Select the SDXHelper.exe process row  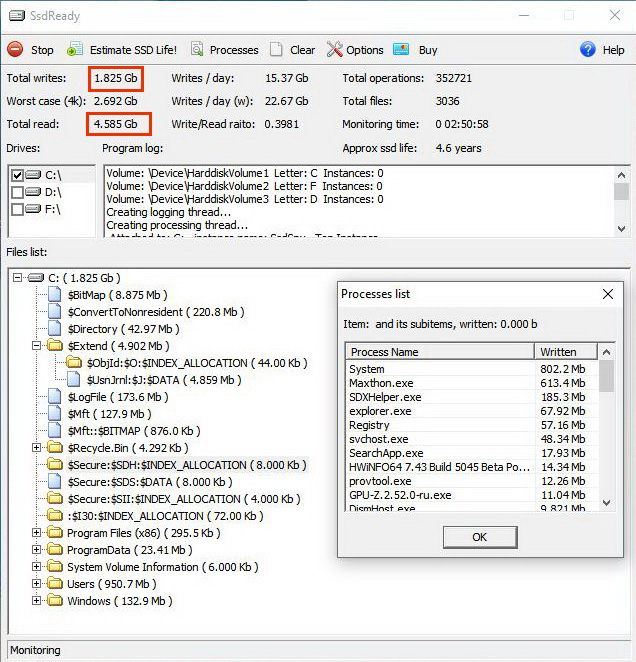[x=472, y=397]
